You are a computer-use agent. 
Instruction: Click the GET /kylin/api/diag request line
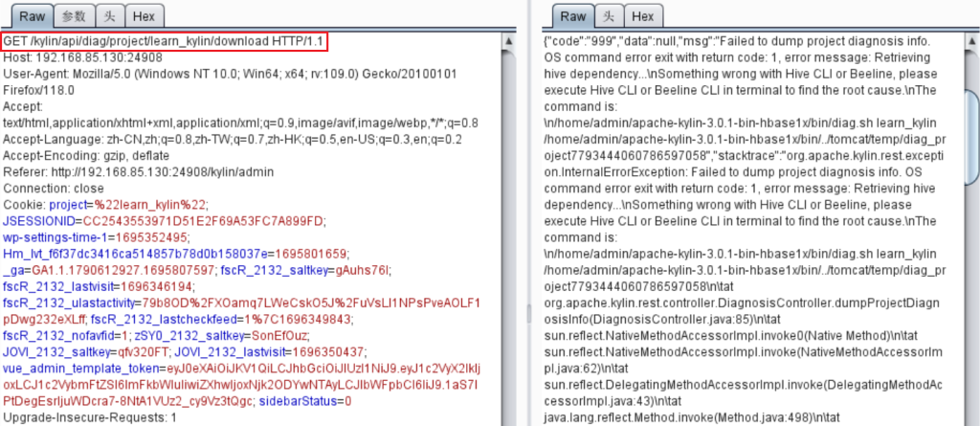[165, 41]
